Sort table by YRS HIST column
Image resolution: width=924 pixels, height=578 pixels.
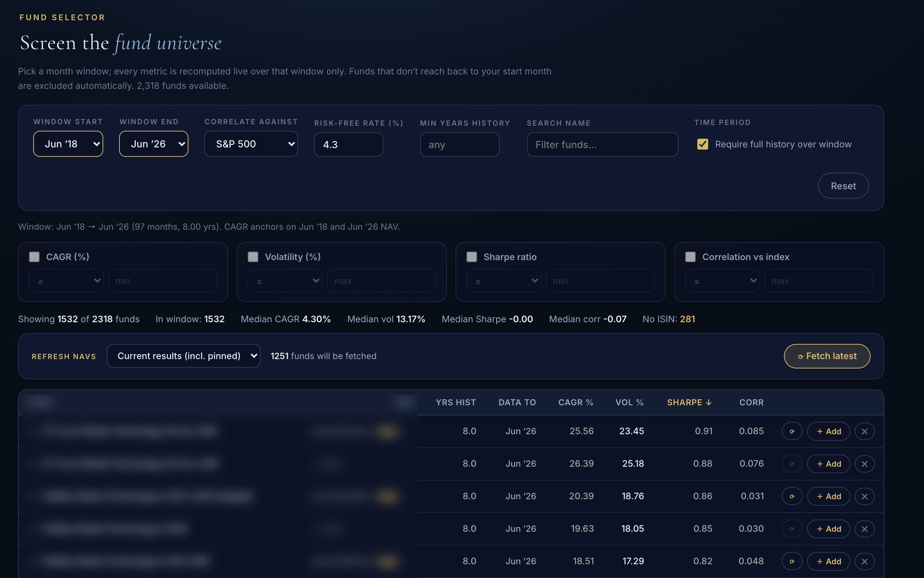[x=456, y=402]
